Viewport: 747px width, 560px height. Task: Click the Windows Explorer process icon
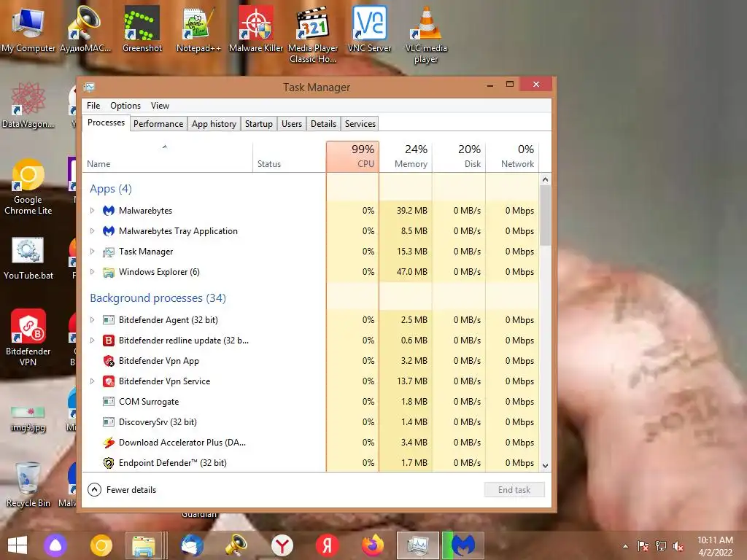pyautogui.click(x=109, y=272)
